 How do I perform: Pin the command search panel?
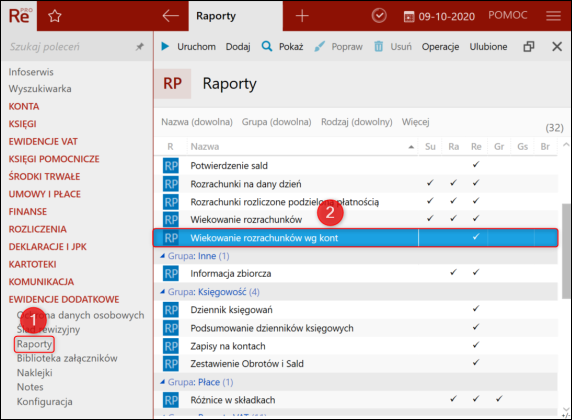(140, 47)
